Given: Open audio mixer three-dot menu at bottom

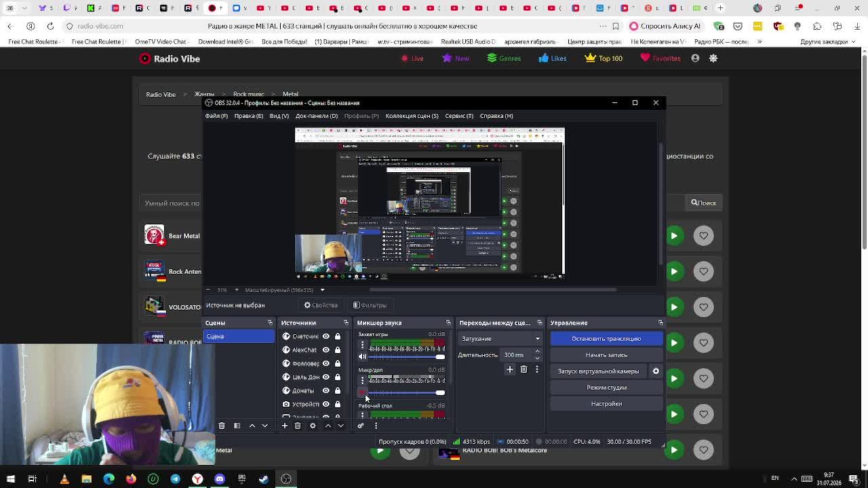Looking at the screenshot, I should pyautogui.click(x=376, y=426).
